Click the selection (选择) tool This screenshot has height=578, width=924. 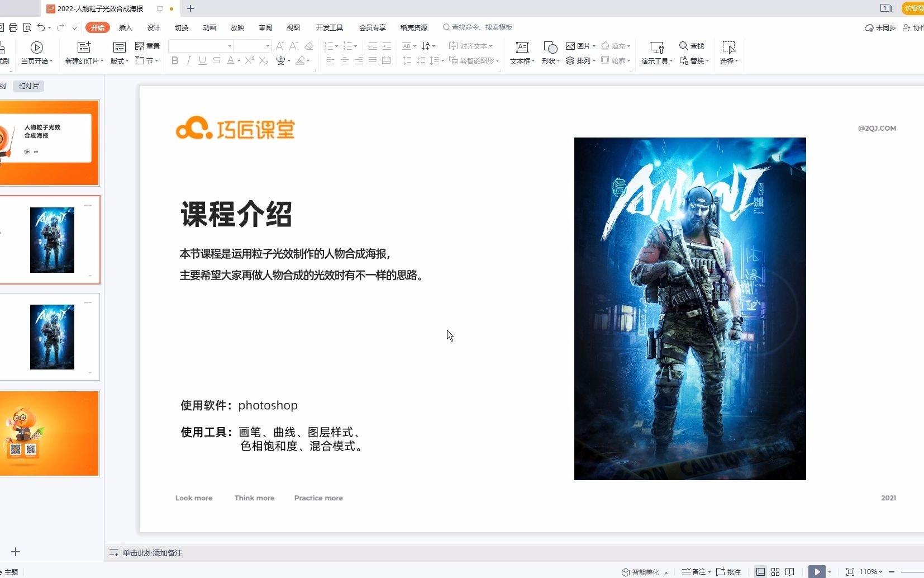(x=729, y=54)
